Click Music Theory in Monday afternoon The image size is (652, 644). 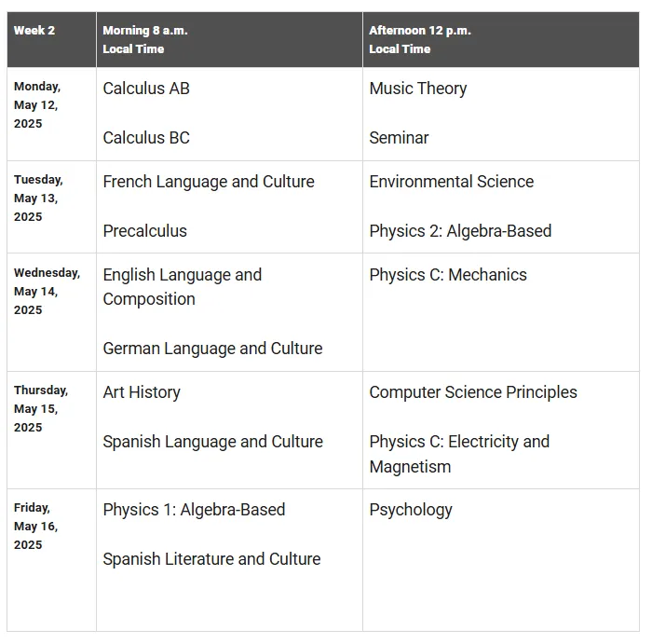(x=418, y=89)
